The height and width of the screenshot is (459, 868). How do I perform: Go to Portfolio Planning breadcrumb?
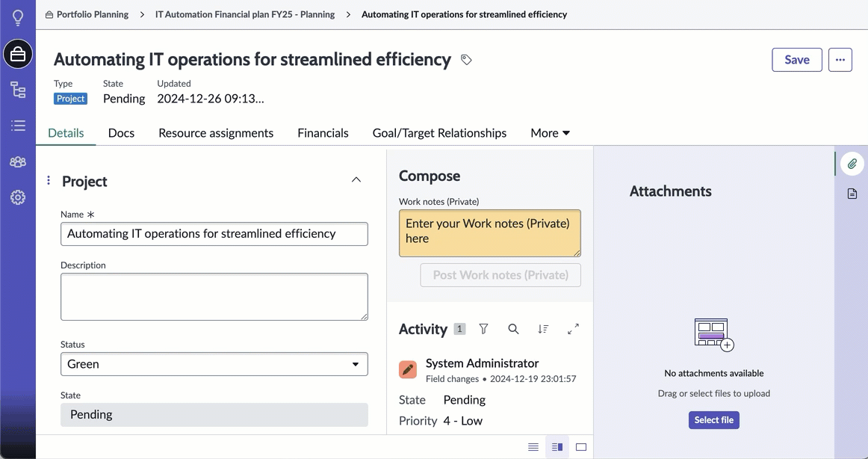[93, 14]
